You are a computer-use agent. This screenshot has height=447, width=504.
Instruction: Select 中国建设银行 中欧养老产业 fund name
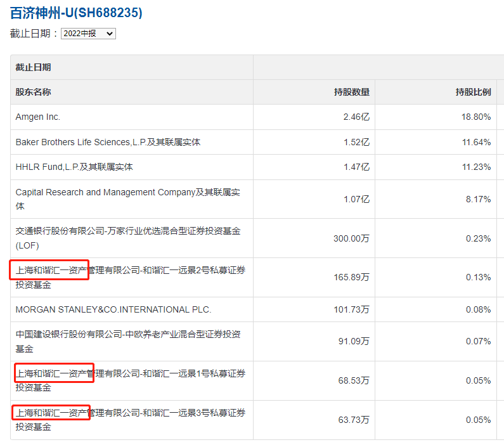[128, 341]
